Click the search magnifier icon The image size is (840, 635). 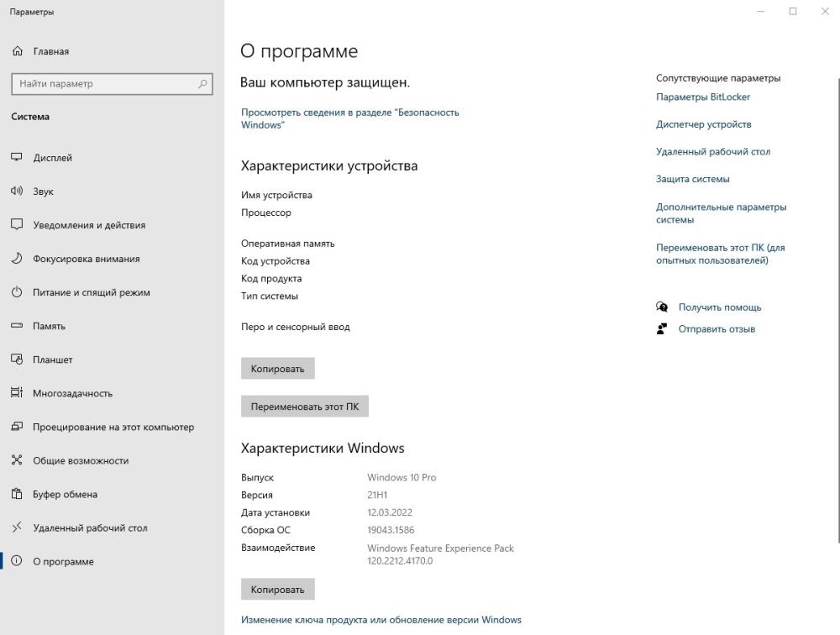202,84
